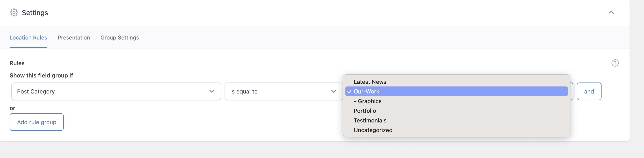Choose Latest News from the category list
644x158 pixels.
click(456, 82)
